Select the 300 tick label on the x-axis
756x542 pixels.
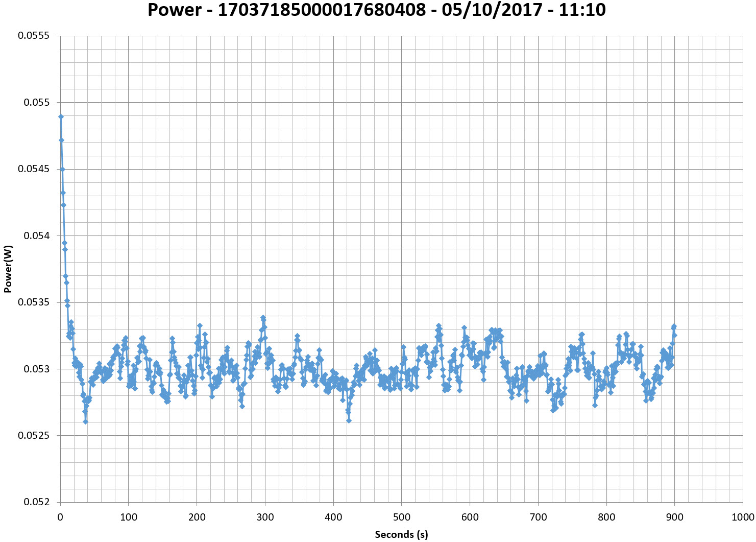pyautogui.click(x=265, y=517)
